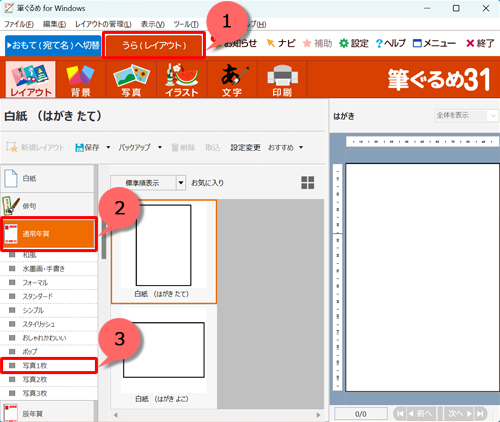The image size is (500, 422).
Task: Open the おすすめ dropdown
Action: (286, 147)
